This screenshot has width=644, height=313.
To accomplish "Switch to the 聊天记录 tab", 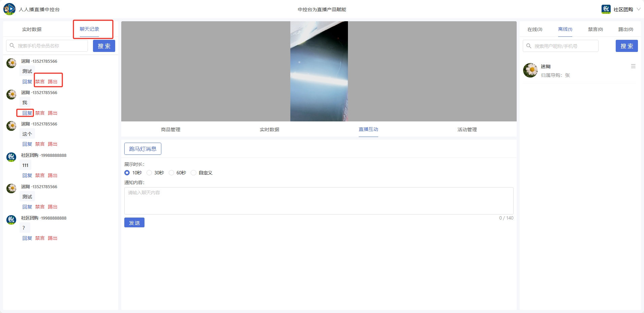I will pos(89,29).
